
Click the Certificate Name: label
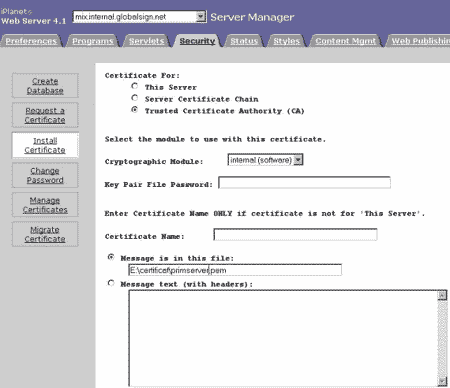[144, 236]
